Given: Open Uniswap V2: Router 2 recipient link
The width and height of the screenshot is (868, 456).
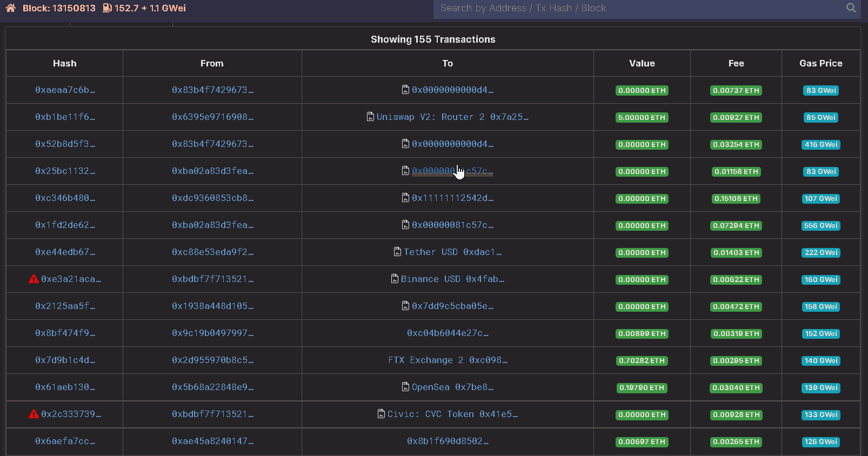Looking at the screenshot, I should (x=452, y=117).
